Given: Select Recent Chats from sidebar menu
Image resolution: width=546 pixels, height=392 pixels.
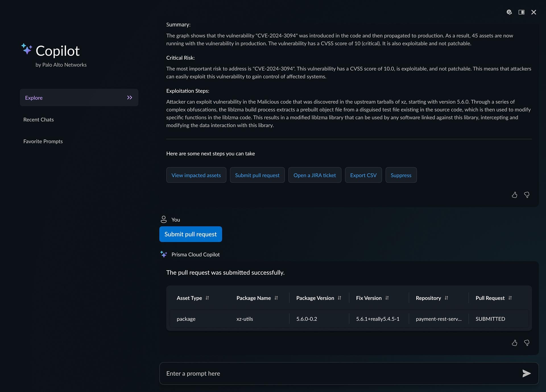Looking at the screenshot, I should 39,119.
